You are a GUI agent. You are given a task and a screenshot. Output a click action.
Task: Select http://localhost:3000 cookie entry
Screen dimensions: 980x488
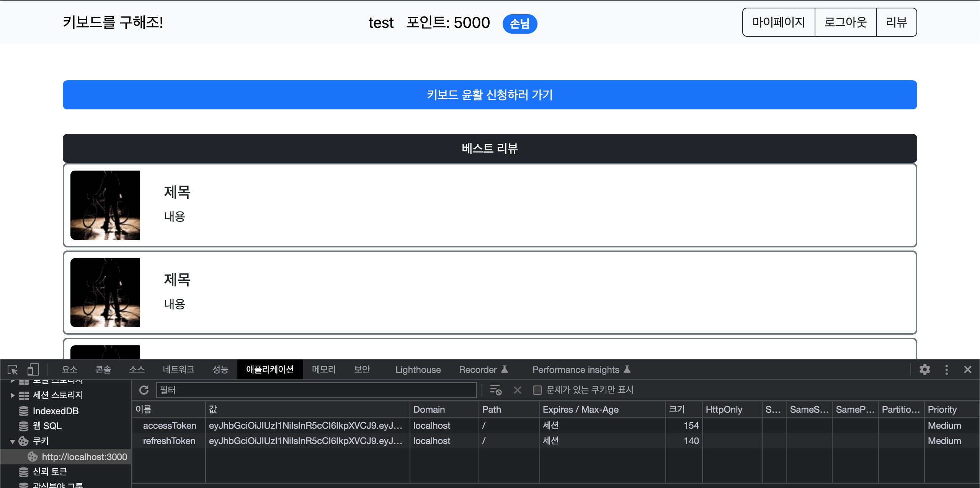point(84,457)
